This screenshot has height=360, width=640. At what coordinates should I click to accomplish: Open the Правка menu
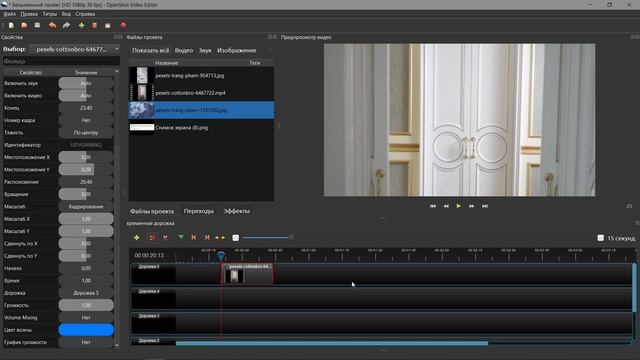pos(29,14)
